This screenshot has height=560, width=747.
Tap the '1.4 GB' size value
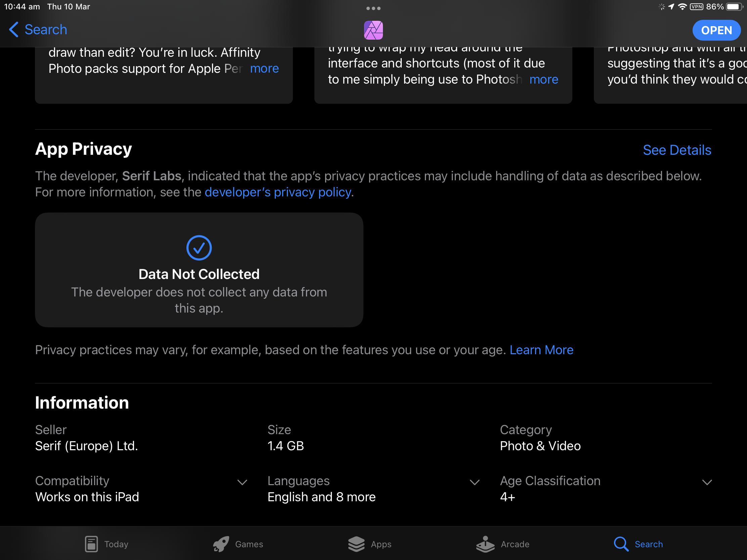tap(286, 446)
